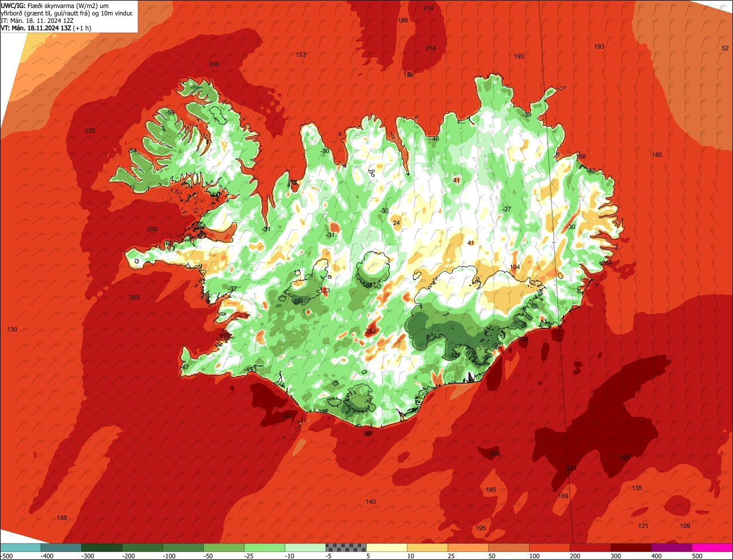733x560 pixels.
Task: Click the legend swatch between 10 and 25
Action: (x=427, y=547)
